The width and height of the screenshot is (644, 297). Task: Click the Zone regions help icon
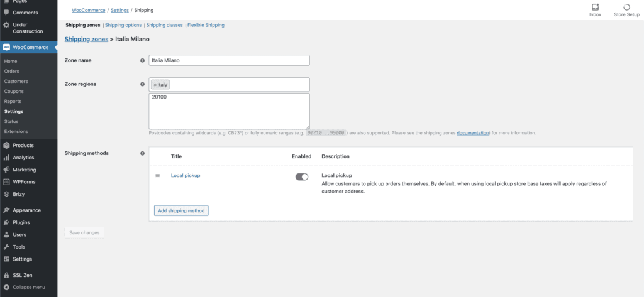[x=143, y=84]
